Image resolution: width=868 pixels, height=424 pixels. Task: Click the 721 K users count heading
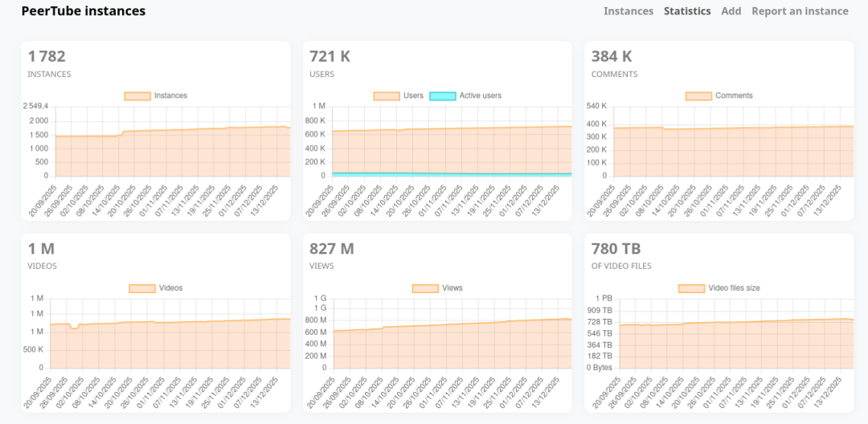click(x=330, y=56)
